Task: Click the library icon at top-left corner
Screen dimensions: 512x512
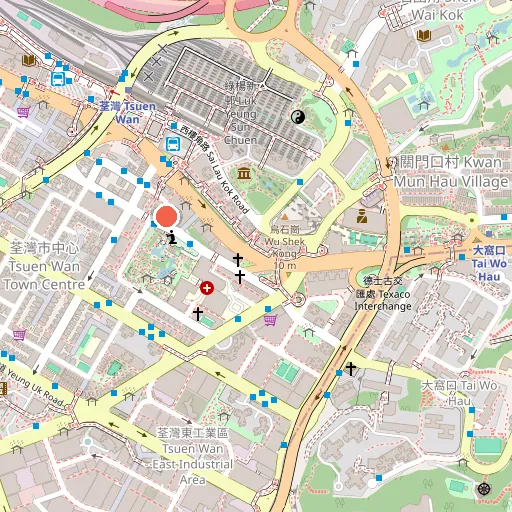Action: tap(29, 60)
